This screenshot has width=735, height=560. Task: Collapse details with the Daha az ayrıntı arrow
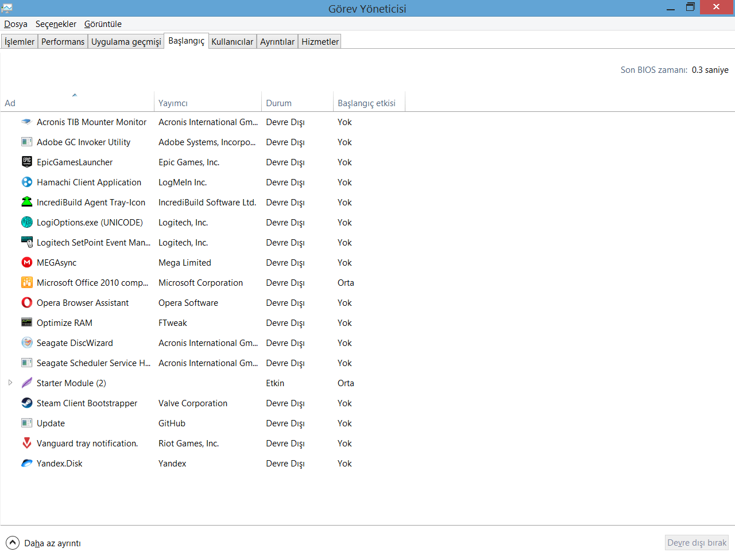12,543
